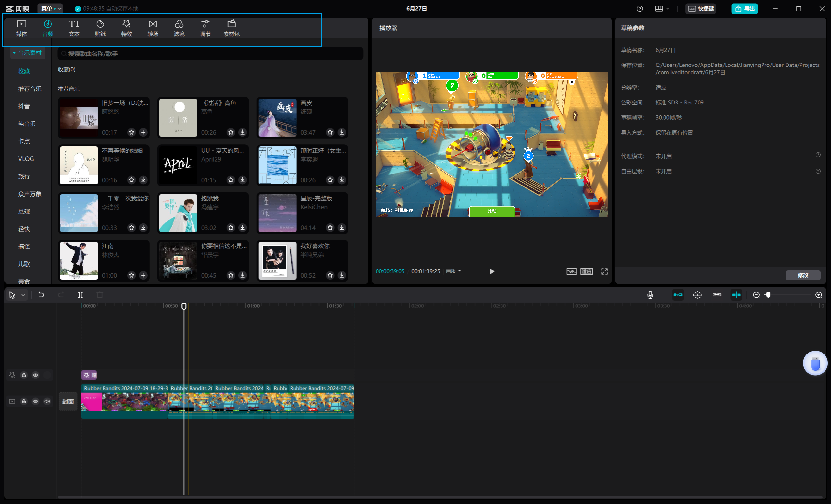Select the 卡点 beat category
Image resolution: width=831 pixels, height=504 pixels.
coord(24,141)
